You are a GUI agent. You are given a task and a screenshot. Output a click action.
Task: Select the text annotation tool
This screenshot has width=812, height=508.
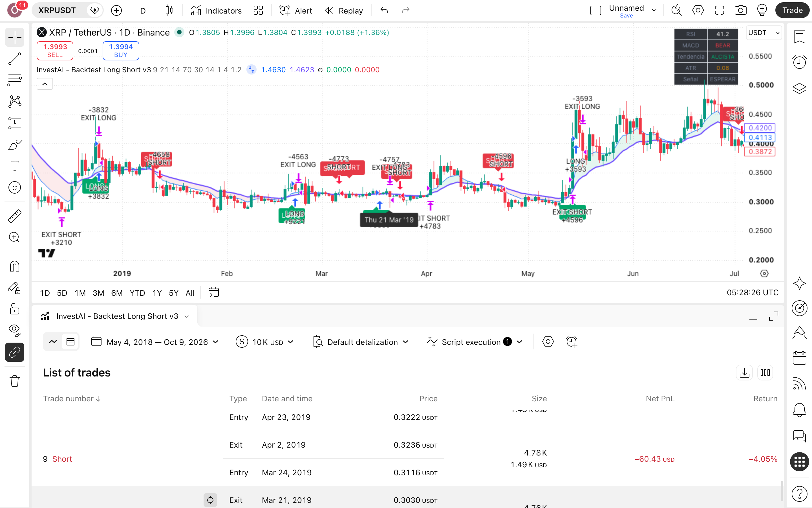14,166
